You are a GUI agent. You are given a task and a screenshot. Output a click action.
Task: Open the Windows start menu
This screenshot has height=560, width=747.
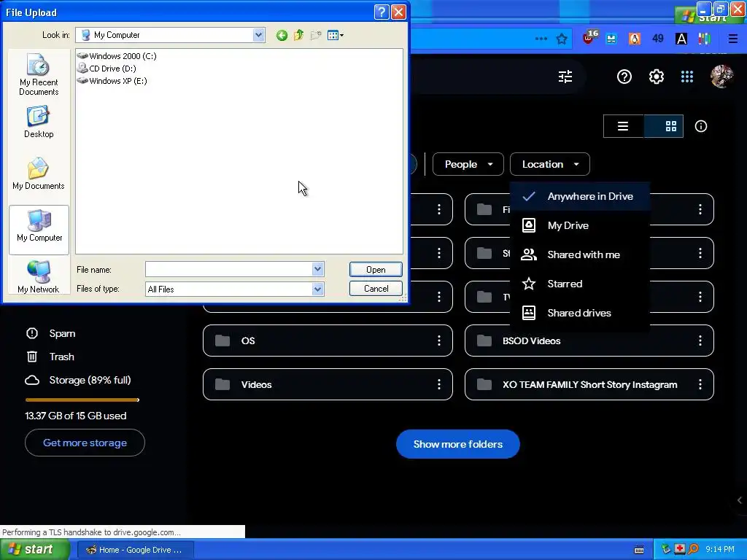tap(35, 550)
